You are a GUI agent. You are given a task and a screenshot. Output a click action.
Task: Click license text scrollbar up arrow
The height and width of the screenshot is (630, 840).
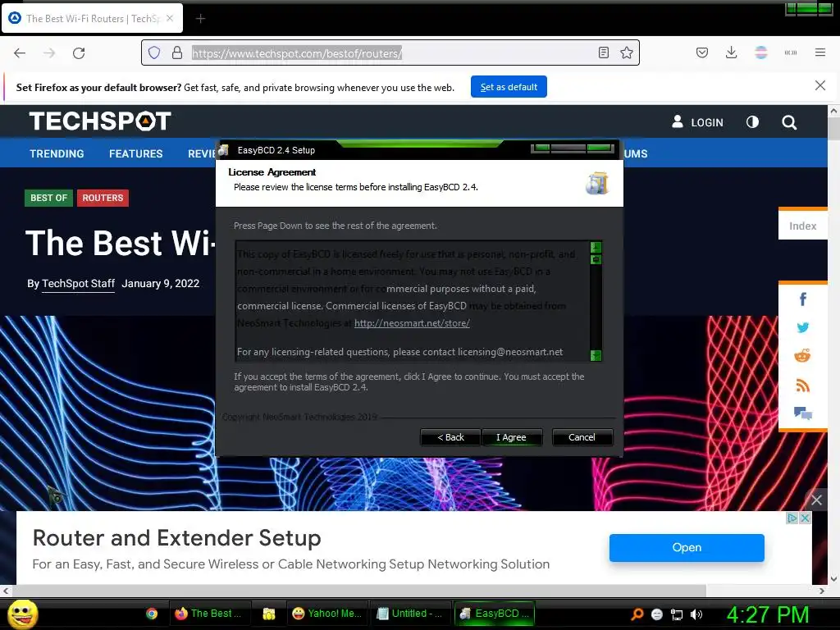click(x=596, y=247)
